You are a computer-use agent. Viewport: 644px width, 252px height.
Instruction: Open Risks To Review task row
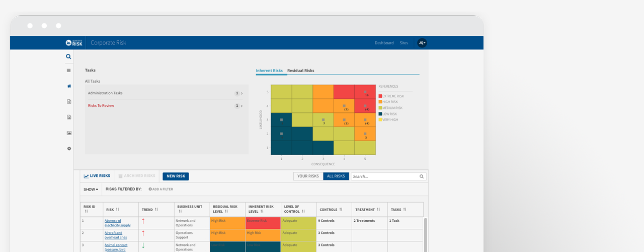click(x=167, y=106)
